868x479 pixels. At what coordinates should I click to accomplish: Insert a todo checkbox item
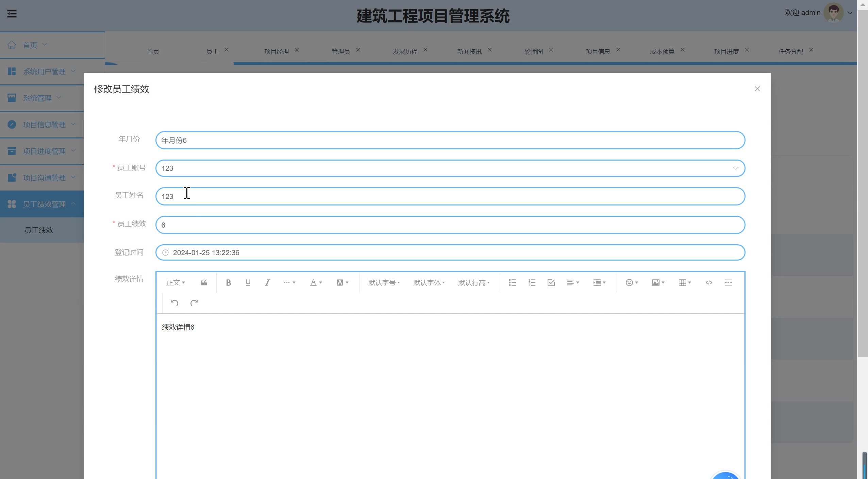tap(551, 282)
